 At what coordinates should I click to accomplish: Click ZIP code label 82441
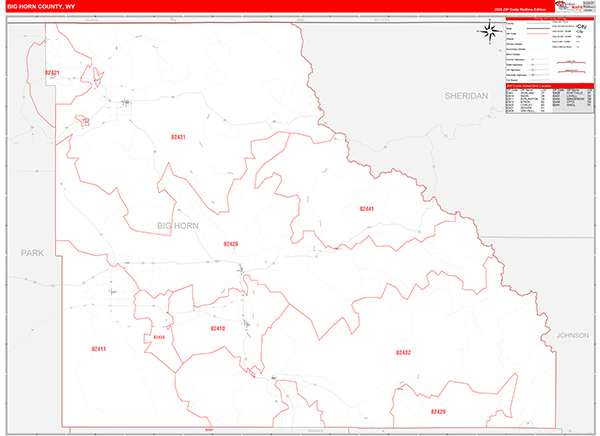point(367,209)
